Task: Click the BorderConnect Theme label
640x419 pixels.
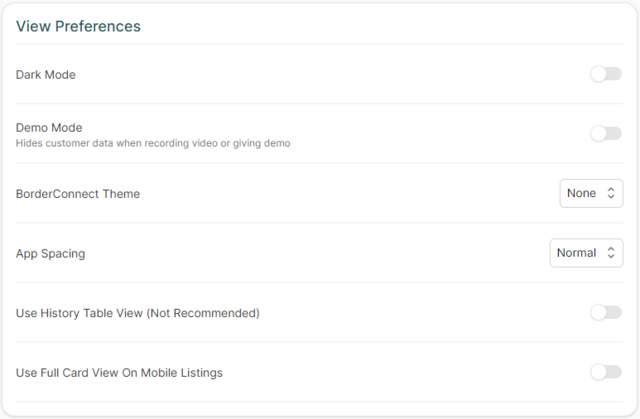Action: click(78, 193)
